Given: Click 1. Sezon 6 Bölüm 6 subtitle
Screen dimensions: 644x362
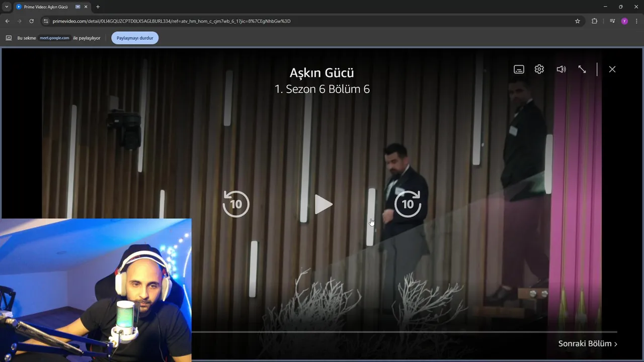Looking at the screenshot, I should click(x=322, y=89).
